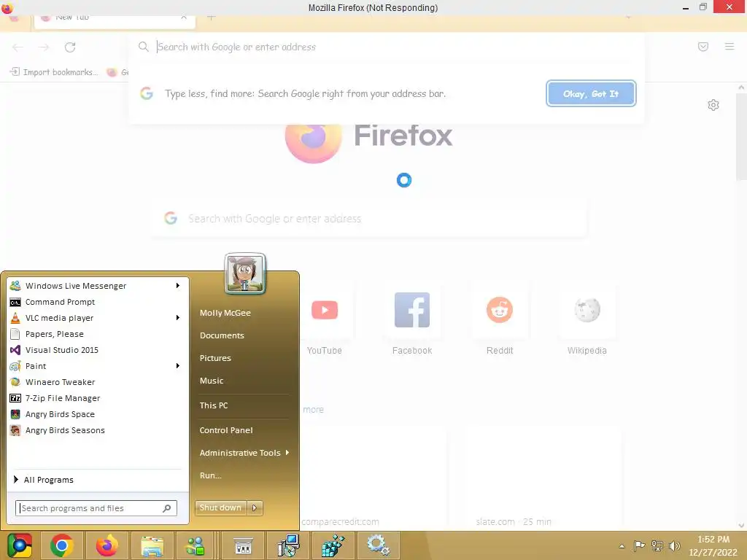The width and height of the screenshot is (747, 560).
Task: Switch to Firefox on the taskbar
Action: pos(107,545)
